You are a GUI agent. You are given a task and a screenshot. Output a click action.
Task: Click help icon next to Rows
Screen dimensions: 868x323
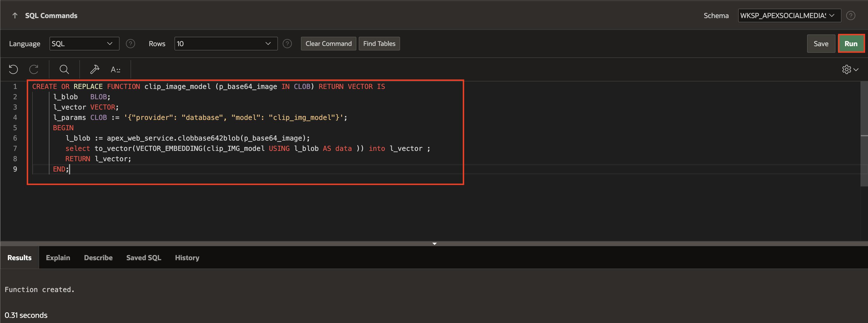[287, 44]
